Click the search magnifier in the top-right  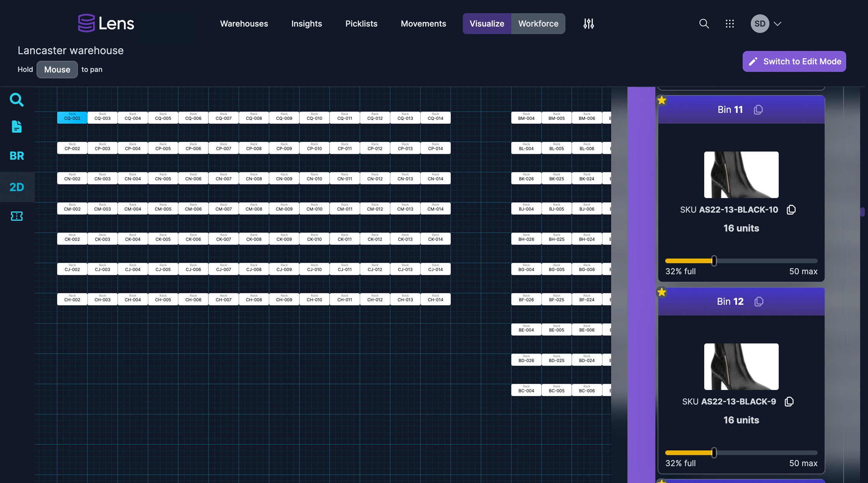(704, 24)
